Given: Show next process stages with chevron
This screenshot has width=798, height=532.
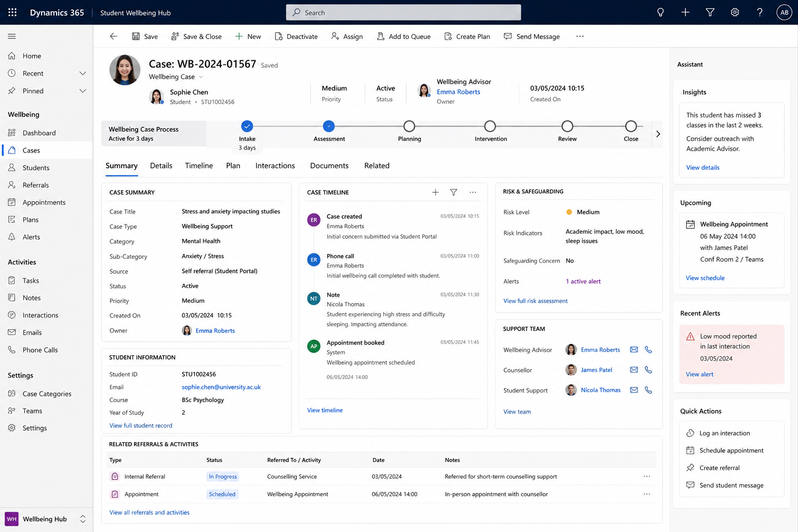Looking at the screenshot, I should [x=658, y=134].
